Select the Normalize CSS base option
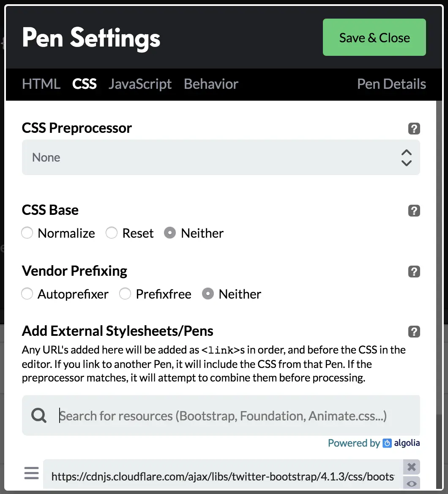448x494 pixels. coord(27,233)
